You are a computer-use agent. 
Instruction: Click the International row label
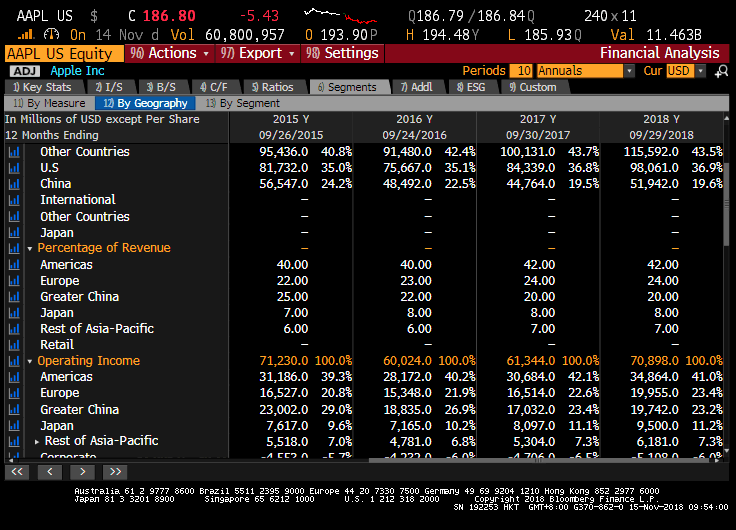77,200
